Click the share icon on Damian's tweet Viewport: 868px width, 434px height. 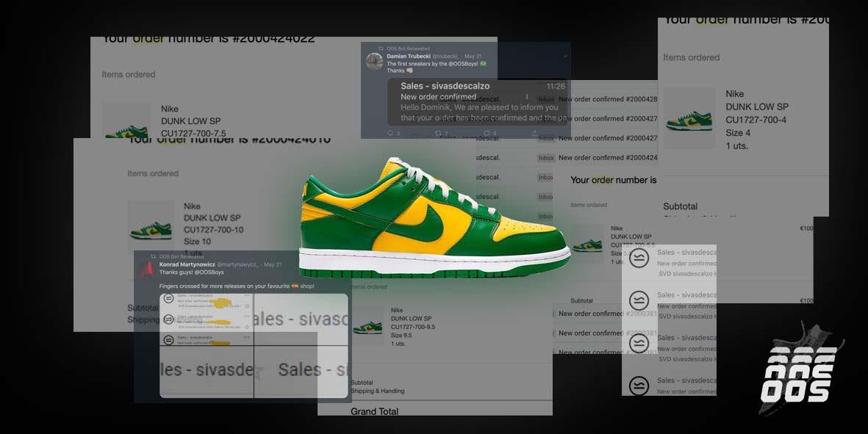coord(534,133)
